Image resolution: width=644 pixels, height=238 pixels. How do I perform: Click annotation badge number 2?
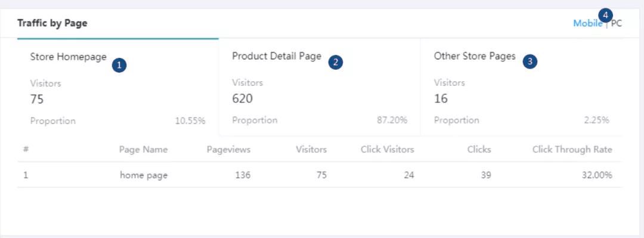(336, 62)
